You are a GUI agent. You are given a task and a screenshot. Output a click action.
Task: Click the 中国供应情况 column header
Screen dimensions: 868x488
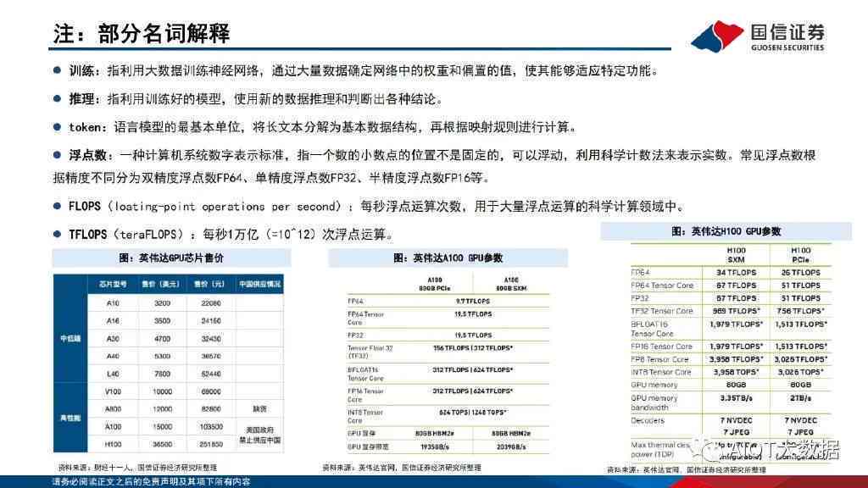tap(259, 284)
